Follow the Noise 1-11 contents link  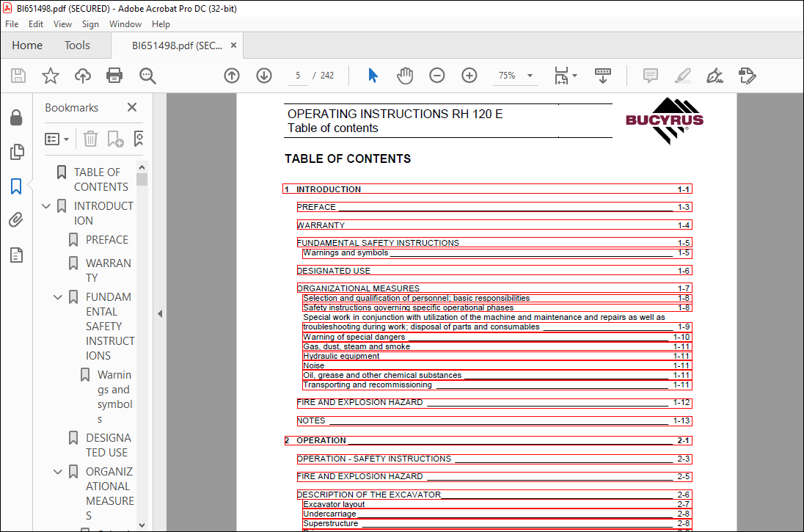(497, 365)
